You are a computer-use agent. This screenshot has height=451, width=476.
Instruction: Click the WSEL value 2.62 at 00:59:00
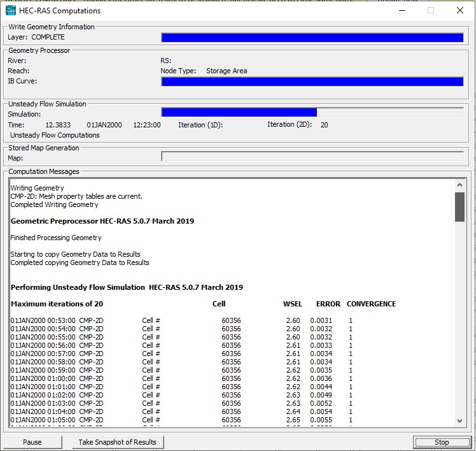(x=293, y=370)
